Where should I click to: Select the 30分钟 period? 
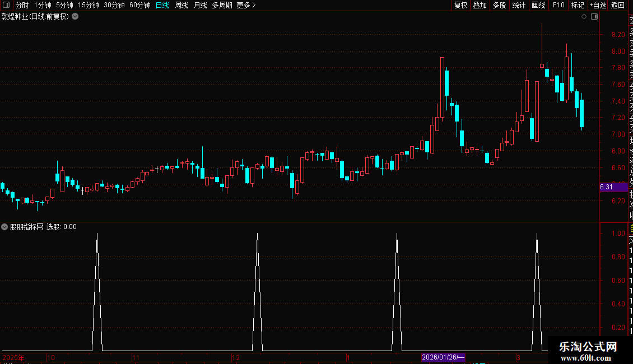pyautogui.click(x=114, y=5)
